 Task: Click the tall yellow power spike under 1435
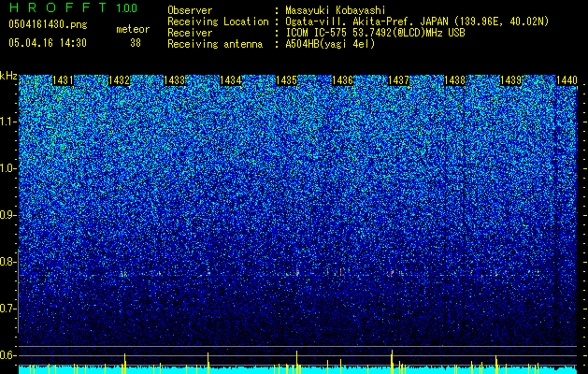[x=296, y=362]
